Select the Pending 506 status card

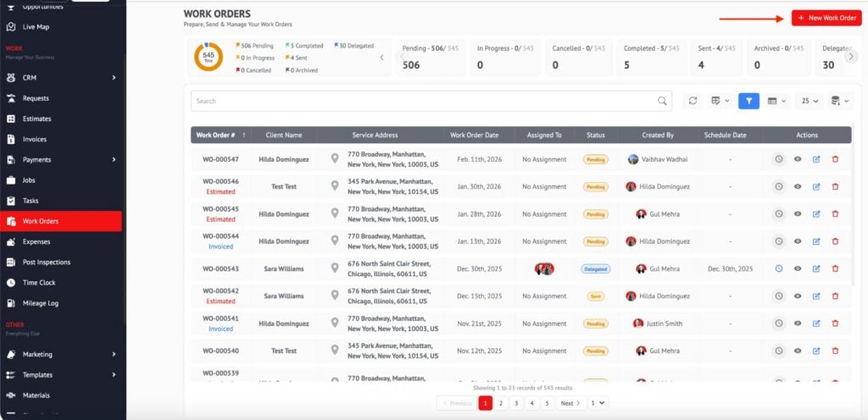pos(431,58)
